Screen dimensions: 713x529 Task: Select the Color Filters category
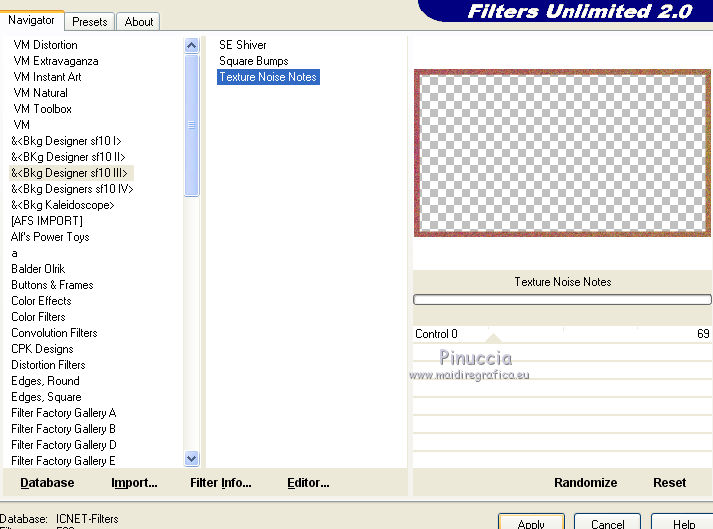[38, 317]
